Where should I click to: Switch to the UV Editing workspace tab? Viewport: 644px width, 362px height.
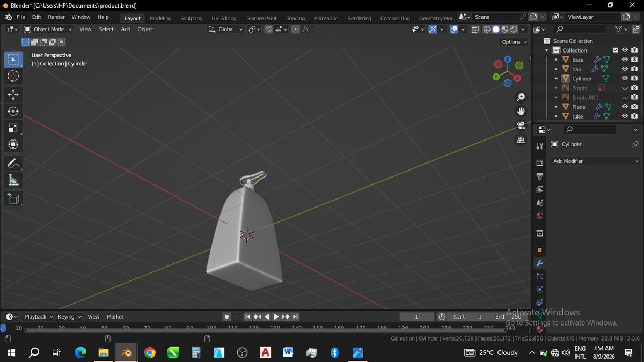click(224, 18)
